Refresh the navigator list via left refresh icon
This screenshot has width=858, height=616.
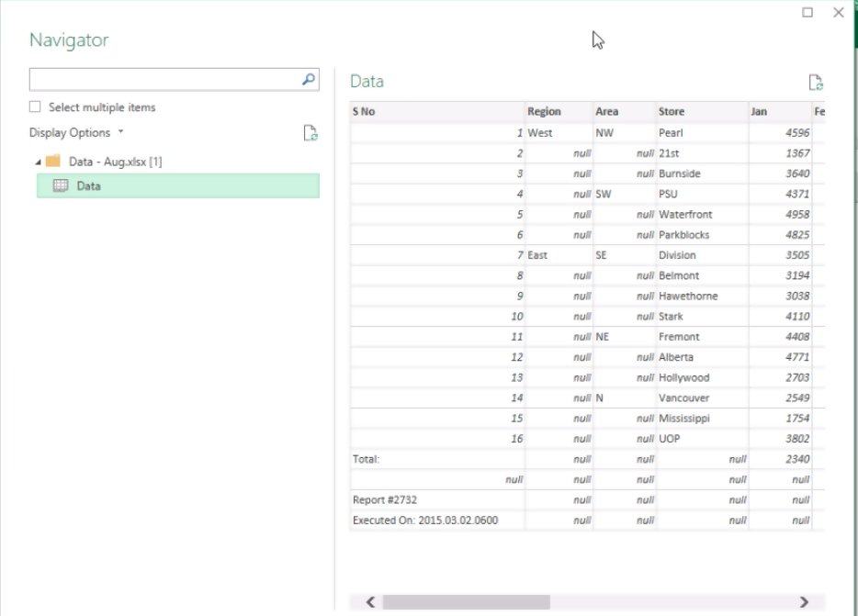[x=310, y=133]
